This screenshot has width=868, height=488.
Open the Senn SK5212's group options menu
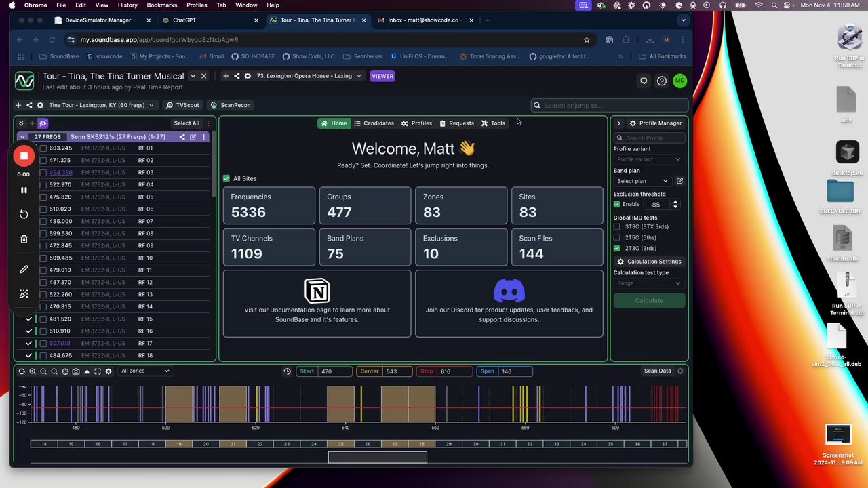coord(203,137)
